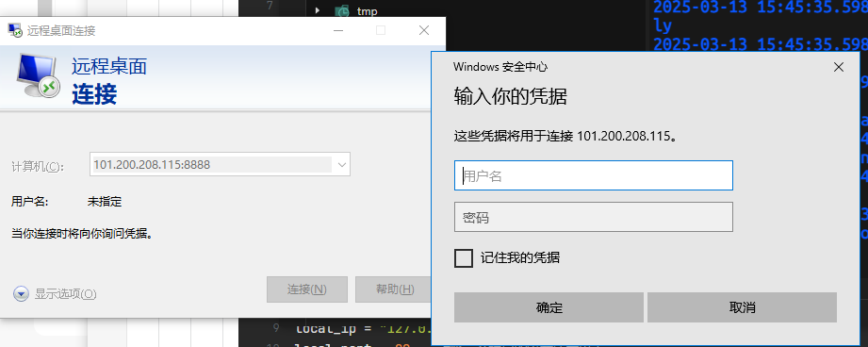Screen dimensions: 868x347
Task: Click the 这些凭据将用于连接 101.200.208.115 text
Action: point(565,136)
